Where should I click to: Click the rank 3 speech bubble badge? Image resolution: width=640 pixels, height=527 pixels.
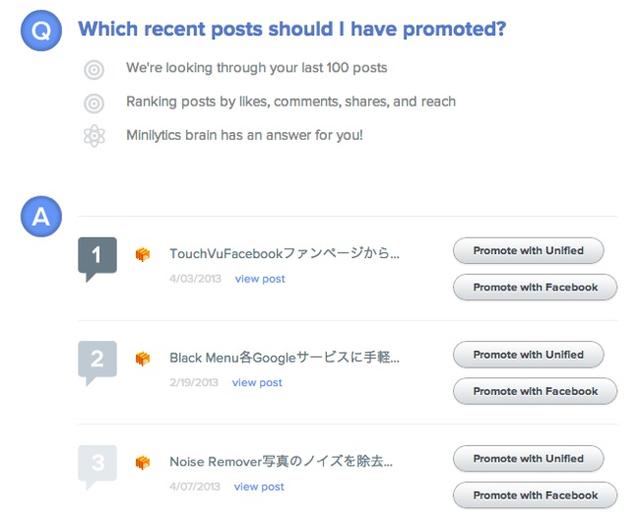tap(97, 464)
